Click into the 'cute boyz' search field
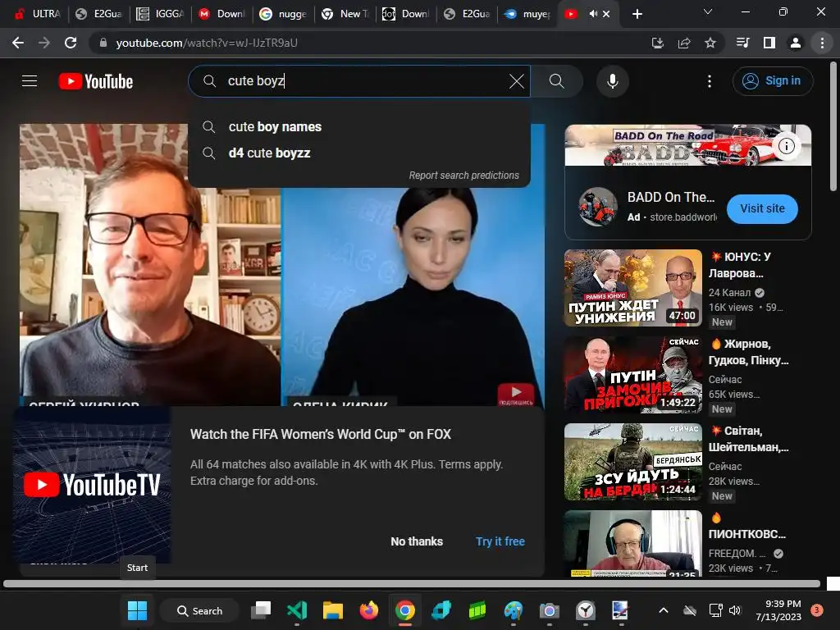This screenshot has width=840, height=630. pyautogui.click(x=359, y=81)
